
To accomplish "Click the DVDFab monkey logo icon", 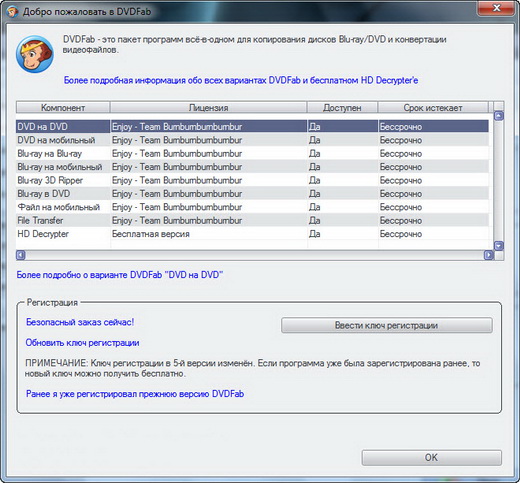I will coord(35,54).
